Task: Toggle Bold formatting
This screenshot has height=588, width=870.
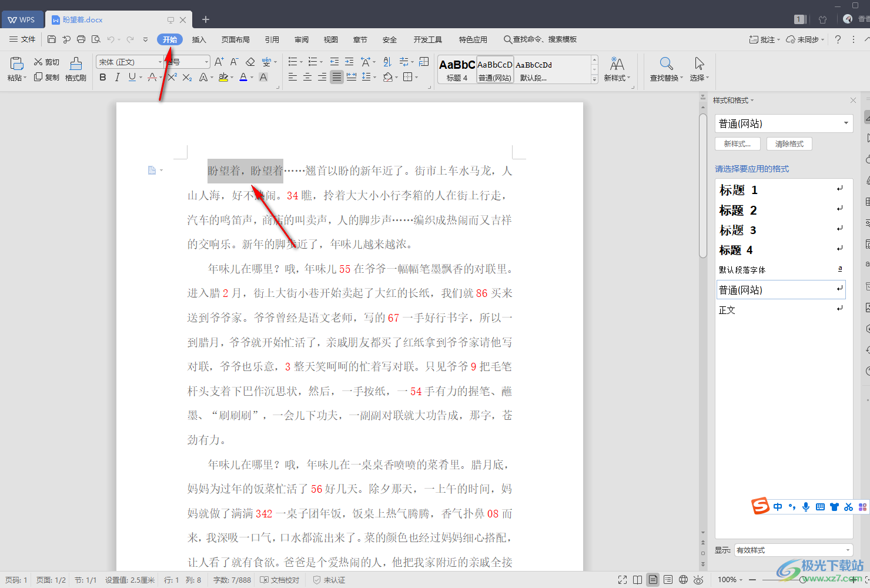Action: coord(103,77)
